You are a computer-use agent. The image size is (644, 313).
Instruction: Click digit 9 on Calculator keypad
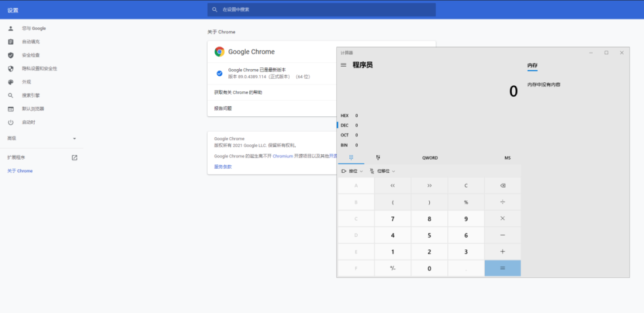point(466,219)
